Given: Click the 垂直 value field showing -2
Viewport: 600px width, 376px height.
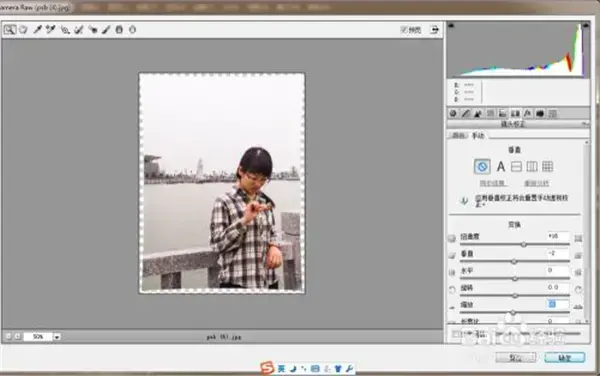Looking at the screenshot, I should click(x=558, y=253).
